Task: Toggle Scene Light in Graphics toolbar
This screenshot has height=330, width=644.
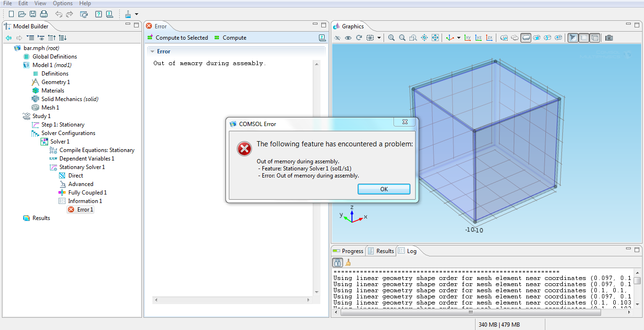Action: 573,38
